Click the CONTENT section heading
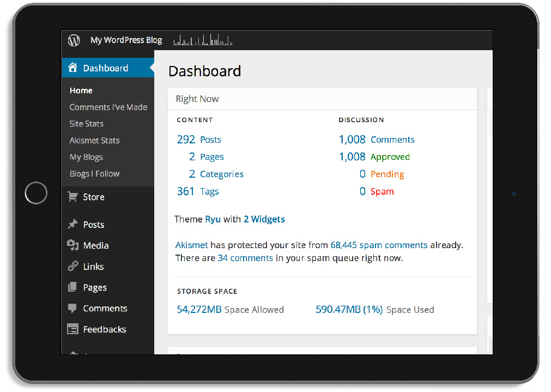The height and width of the screenshot is (392, 551). (x=195, y=120)
